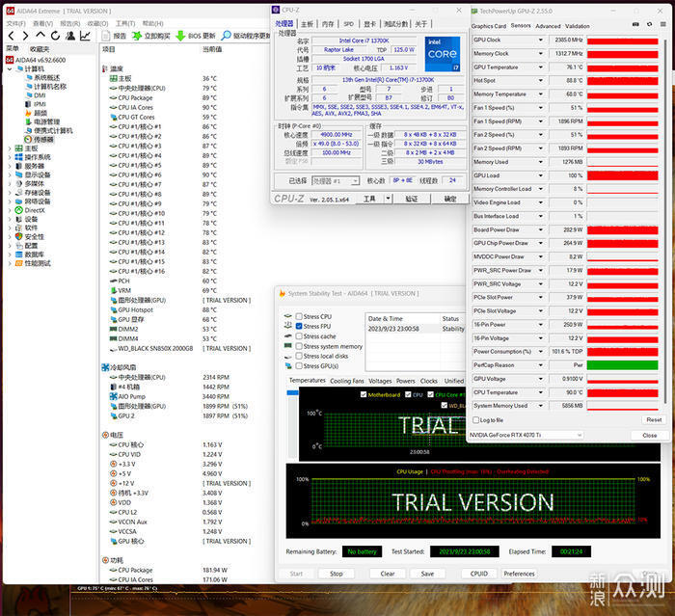Switch to 主板 tab in CPU-Z

tap(307, 24)
